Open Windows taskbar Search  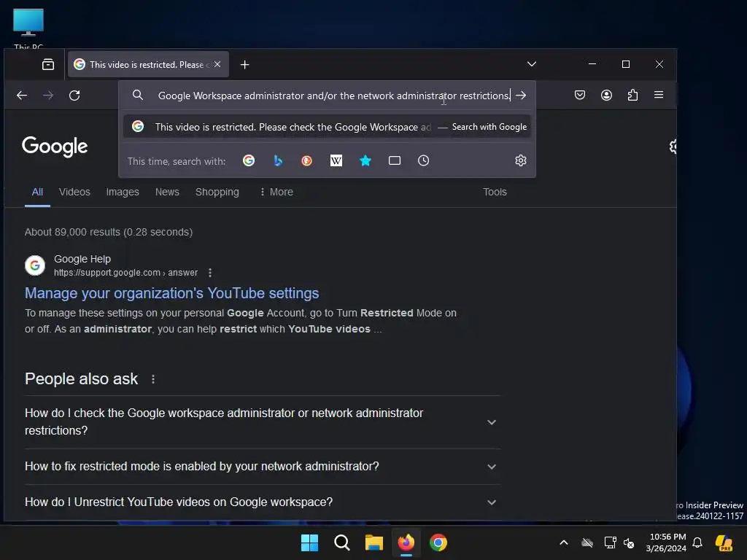pos(341,542)
